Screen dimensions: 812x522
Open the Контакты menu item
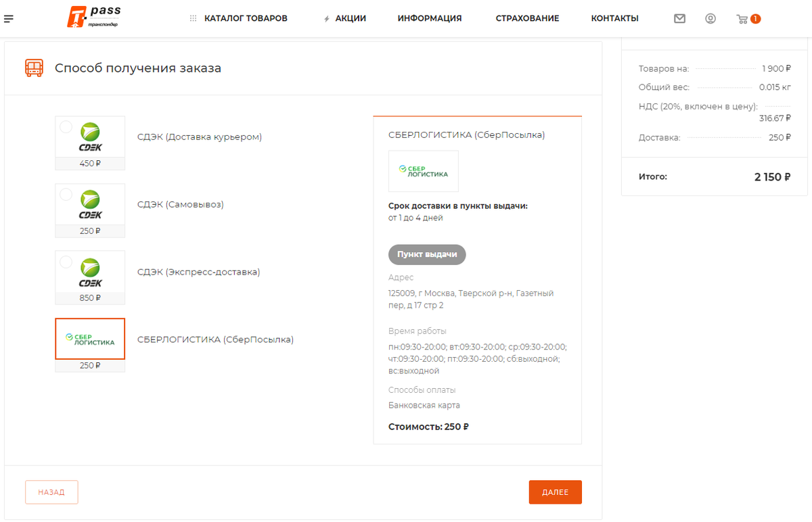(614, 19)
